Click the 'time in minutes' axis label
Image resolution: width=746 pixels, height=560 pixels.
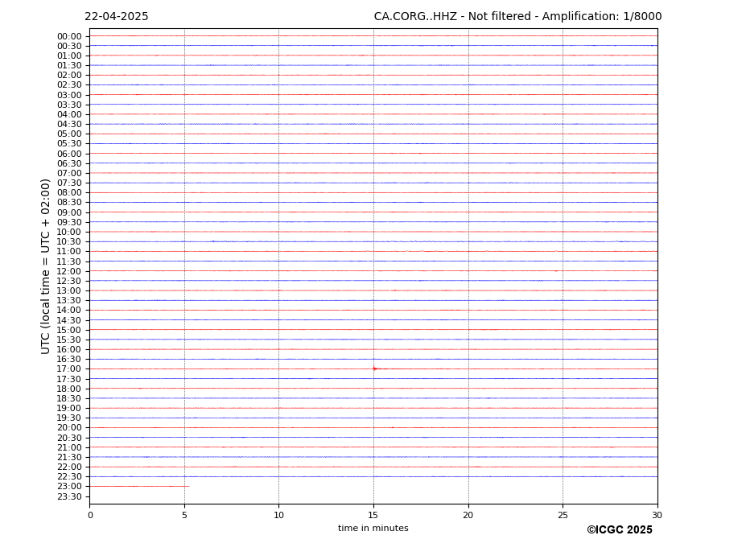tap(373, 529)
